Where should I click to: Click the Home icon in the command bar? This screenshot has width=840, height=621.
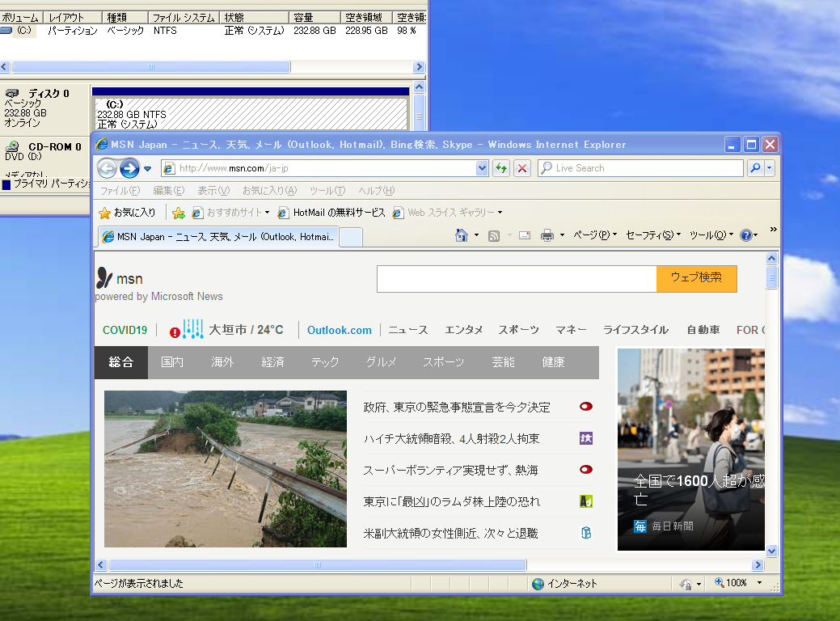(462, 235)
